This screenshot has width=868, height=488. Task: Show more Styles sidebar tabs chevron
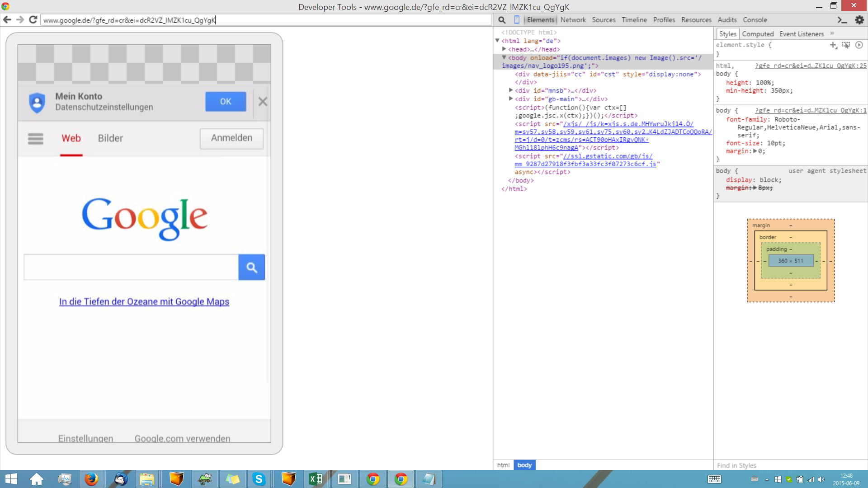click(x=832, y=33)
